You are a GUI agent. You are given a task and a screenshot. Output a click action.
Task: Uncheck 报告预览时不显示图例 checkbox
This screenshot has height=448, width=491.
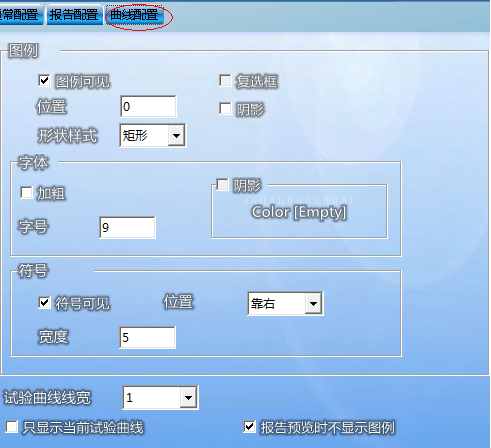250,427
